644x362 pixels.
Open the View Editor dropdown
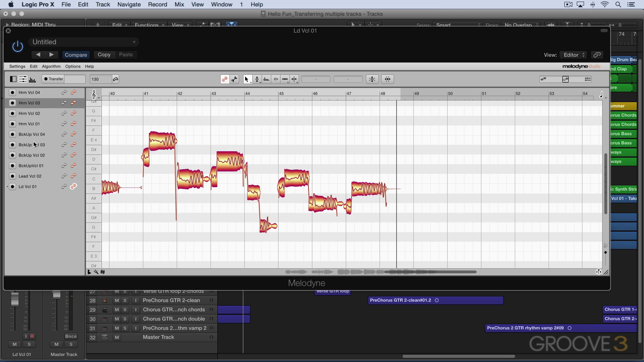coord(574,55)
